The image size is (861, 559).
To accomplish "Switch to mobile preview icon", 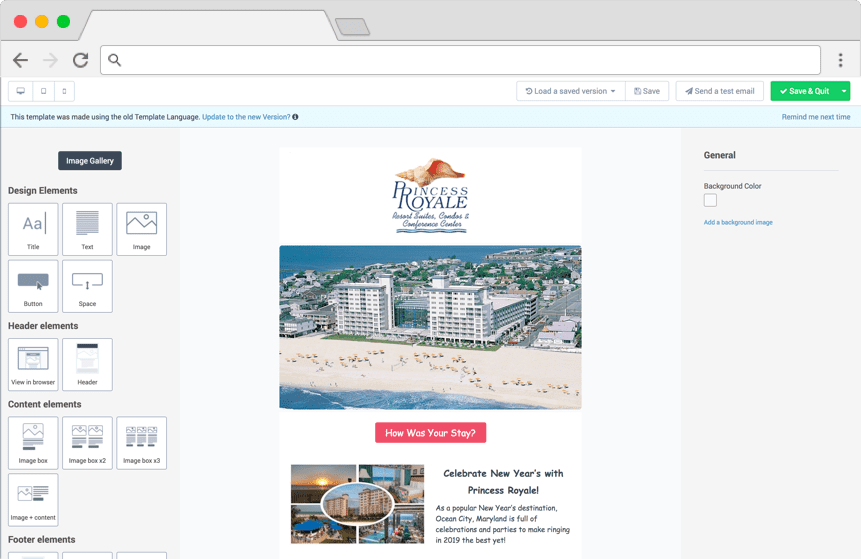I will [64, 91].
